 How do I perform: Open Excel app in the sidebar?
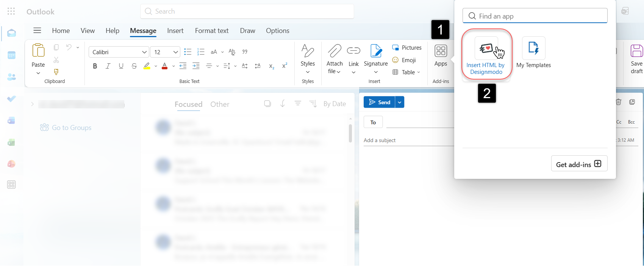coord(11,142)
